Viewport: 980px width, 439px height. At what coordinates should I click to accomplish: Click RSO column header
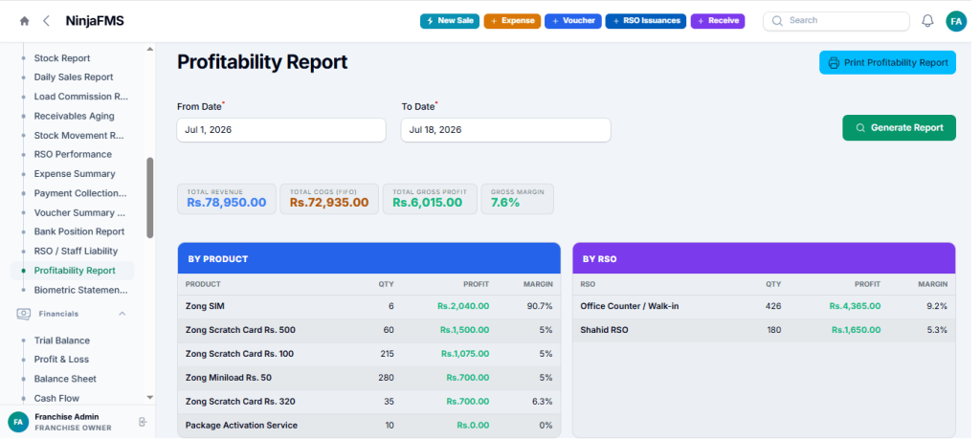tap(588, 284)
